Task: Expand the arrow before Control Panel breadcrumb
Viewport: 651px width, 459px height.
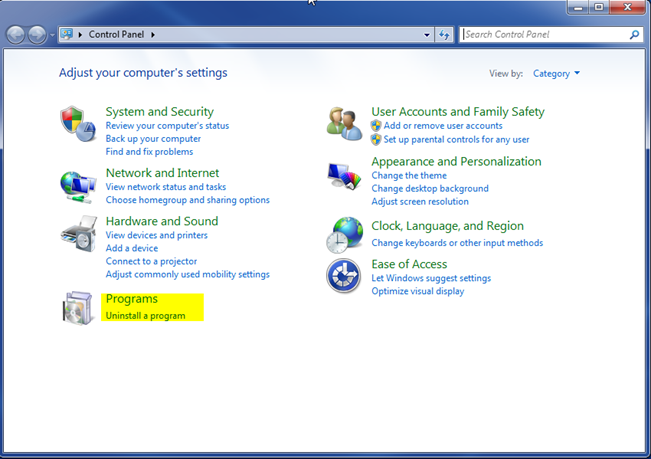Action: 80,35
